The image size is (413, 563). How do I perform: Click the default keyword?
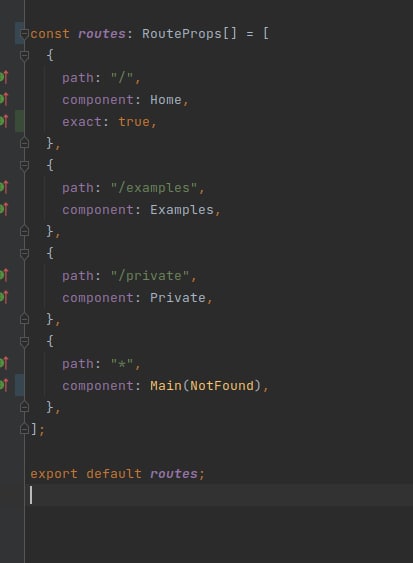tap(114, 474)
